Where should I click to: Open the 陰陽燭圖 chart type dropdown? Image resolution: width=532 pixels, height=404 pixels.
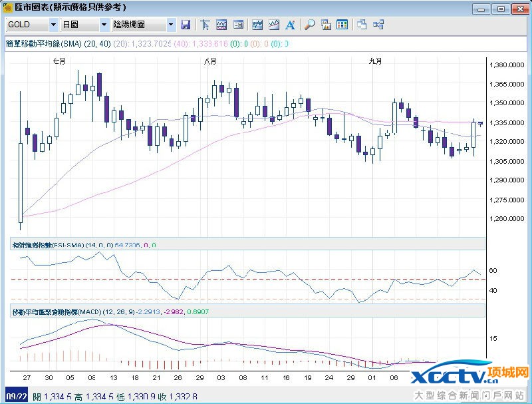[x=171, y=25]
